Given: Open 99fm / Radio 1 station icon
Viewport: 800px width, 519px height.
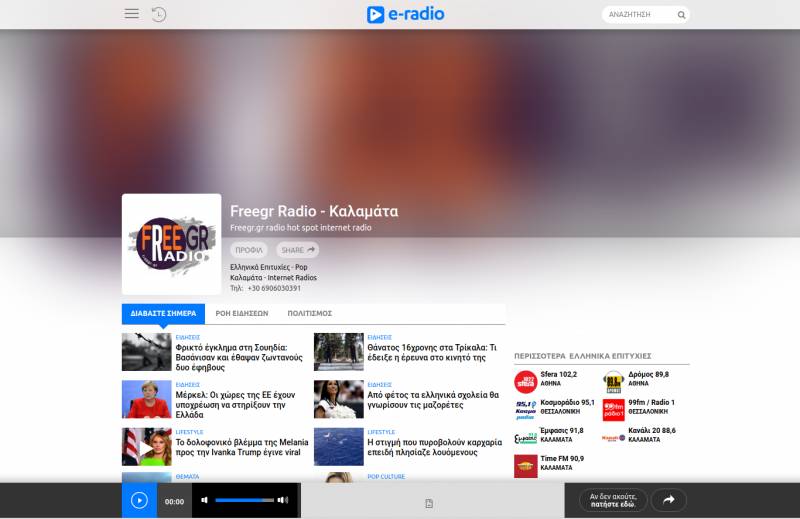Looking at the screenshot, I should tap(613, 410).
